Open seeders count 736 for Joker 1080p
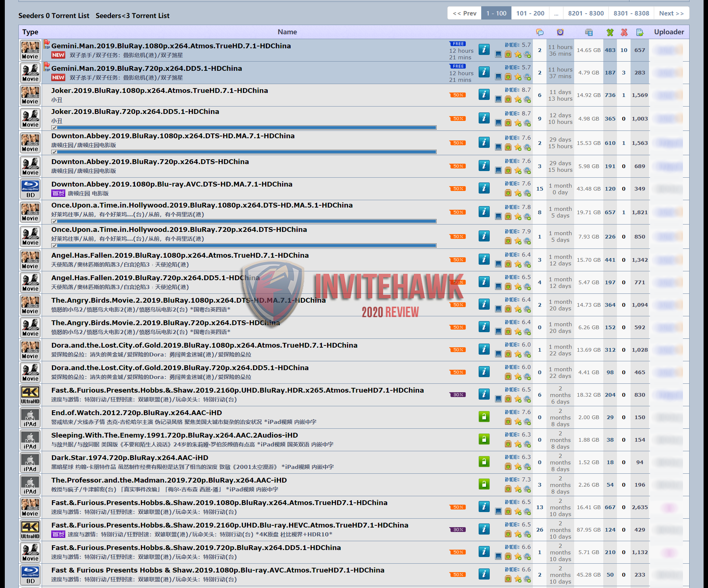The image size is (708, 588). [x=610, y=95]
